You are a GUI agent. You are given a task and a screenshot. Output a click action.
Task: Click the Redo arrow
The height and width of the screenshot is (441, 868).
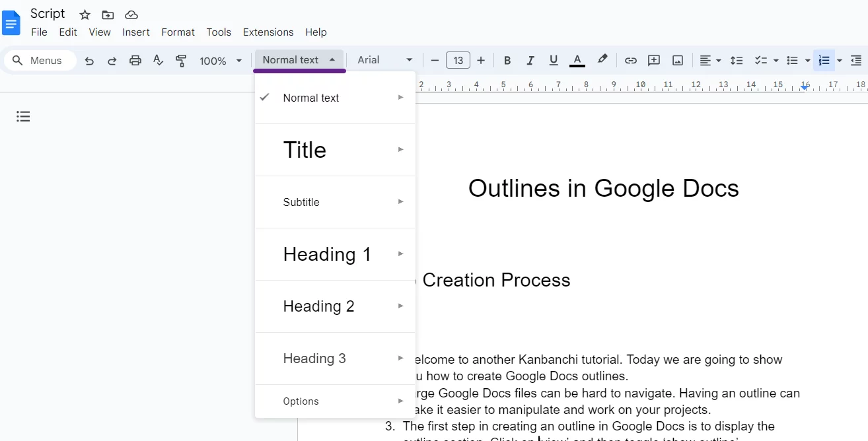coord(112,61)
